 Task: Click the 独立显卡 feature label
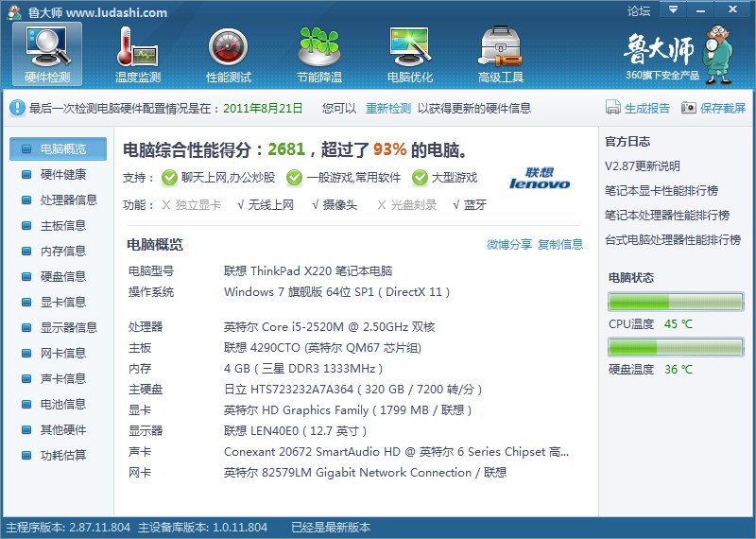pyautogui.click(x=198, y=205)
